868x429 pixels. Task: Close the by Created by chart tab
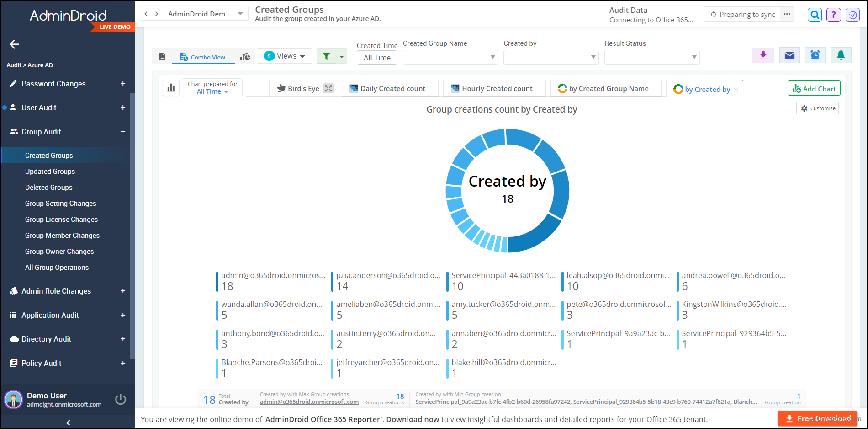[736, 90]
